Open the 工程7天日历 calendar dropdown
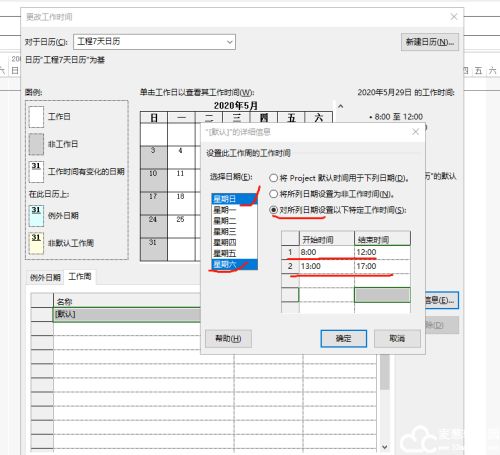500x455 pixels. click(154, 42)
